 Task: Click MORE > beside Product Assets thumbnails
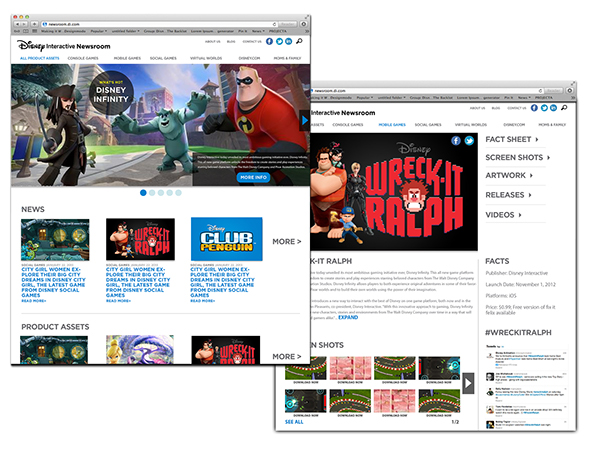tap(287, 356)
